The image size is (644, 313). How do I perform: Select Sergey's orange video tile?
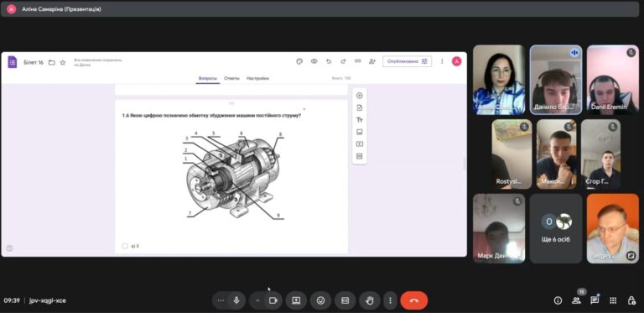(612, 228)
